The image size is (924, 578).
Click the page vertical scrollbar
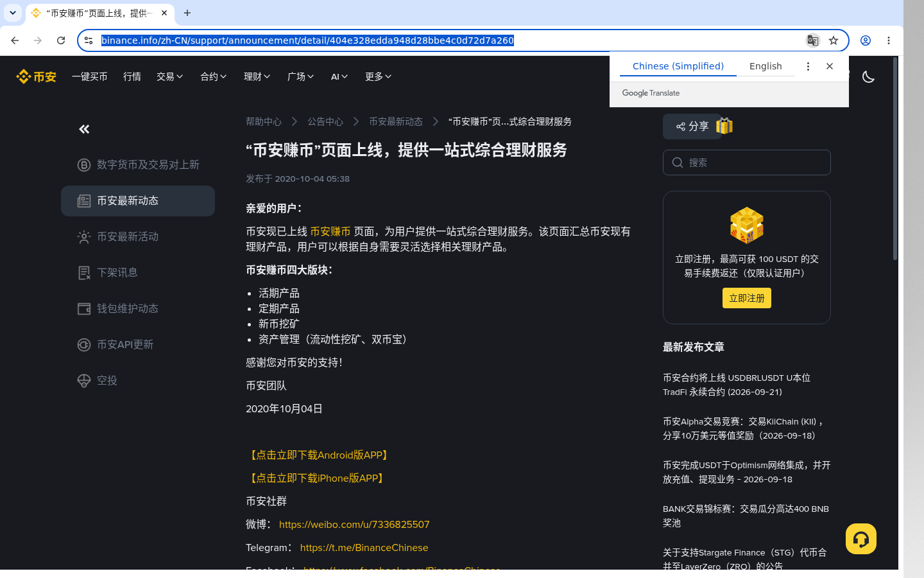pyautogui.click(x=895, y=159)
